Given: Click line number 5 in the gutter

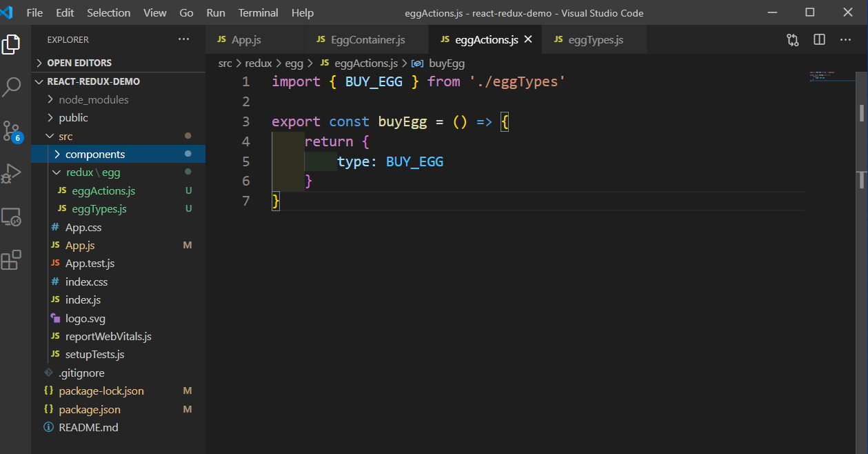Looking at the screenshot, I should (246, 161).
